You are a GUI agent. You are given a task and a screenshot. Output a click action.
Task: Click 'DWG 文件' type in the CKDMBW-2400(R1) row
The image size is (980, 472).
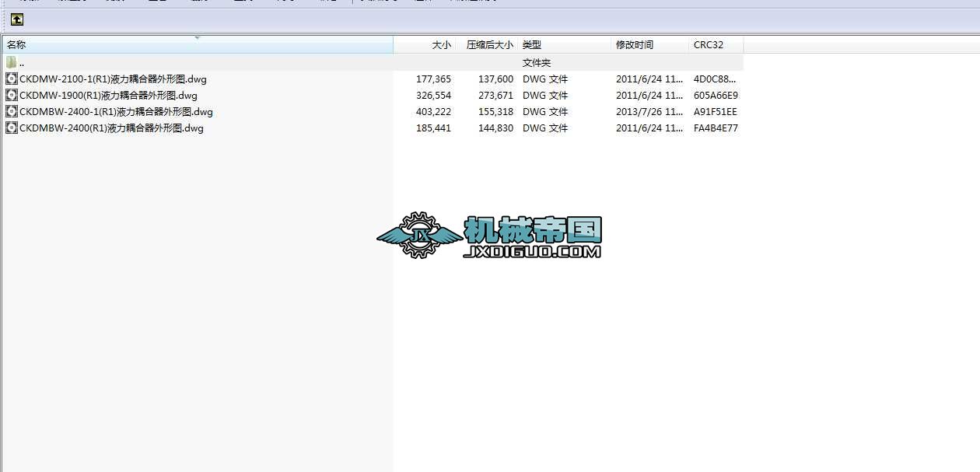[x=545, y=128]
